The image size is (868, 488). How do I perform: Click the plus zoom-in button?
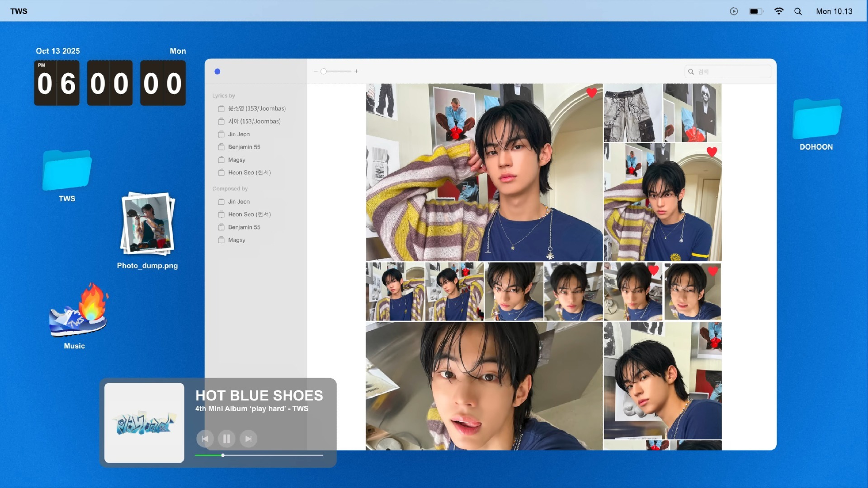pos(356,71)
